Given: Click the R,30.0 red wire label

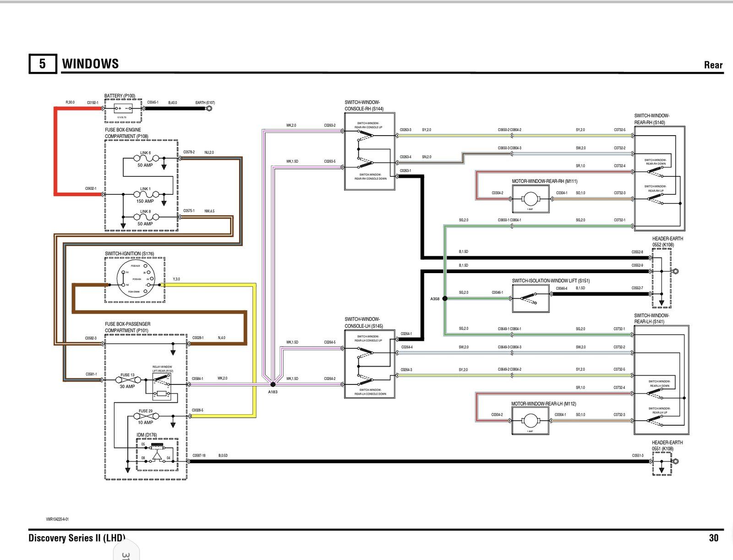Looking at the screenshot, I should pyautogui.click(x=70, y=102).
